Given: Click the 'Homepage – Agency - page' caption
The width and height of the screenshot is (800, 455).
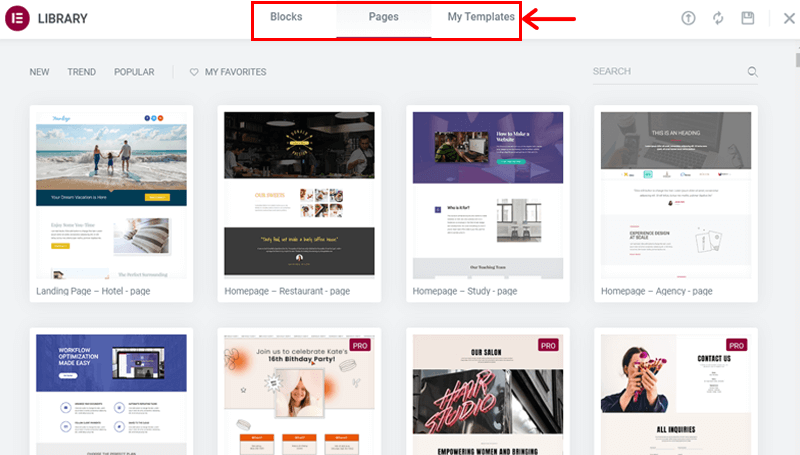Looking at the screenshot, I should [x=657, y=291].
